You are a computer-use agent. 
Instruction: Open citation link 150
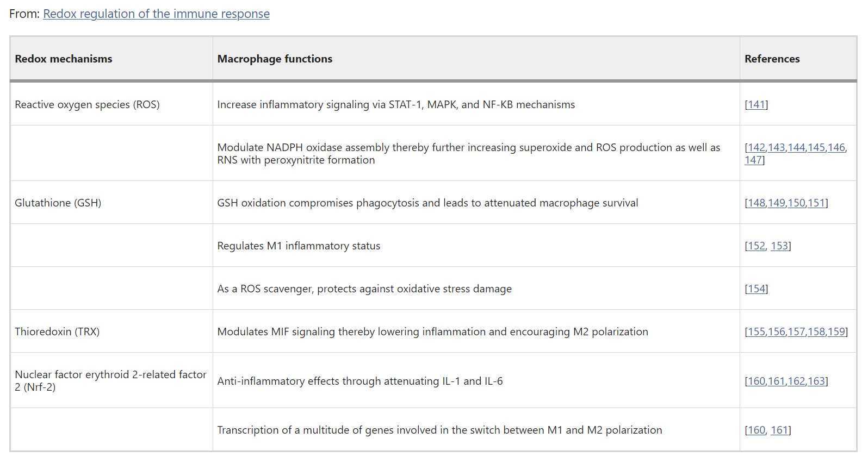(x=796, y=203)
